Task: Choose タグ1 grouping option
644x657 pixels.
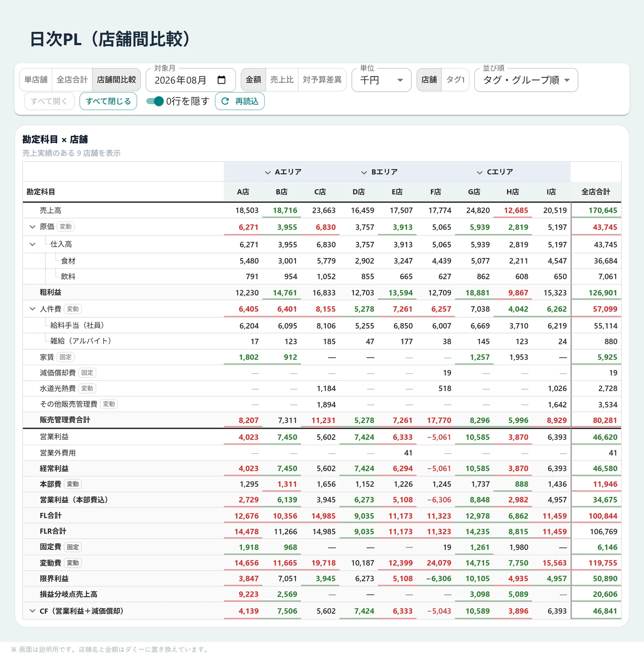Action: 455,80
